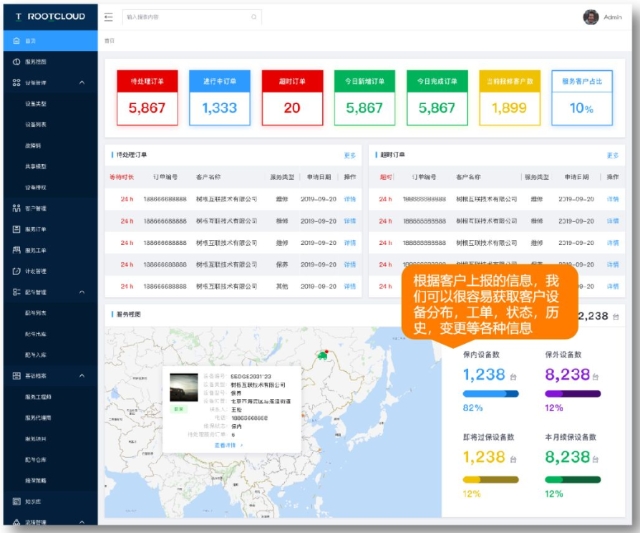Collapse the 配件管理 menu chevron
The height and width of the screenshot is (533, 640).
click(81, 292)
